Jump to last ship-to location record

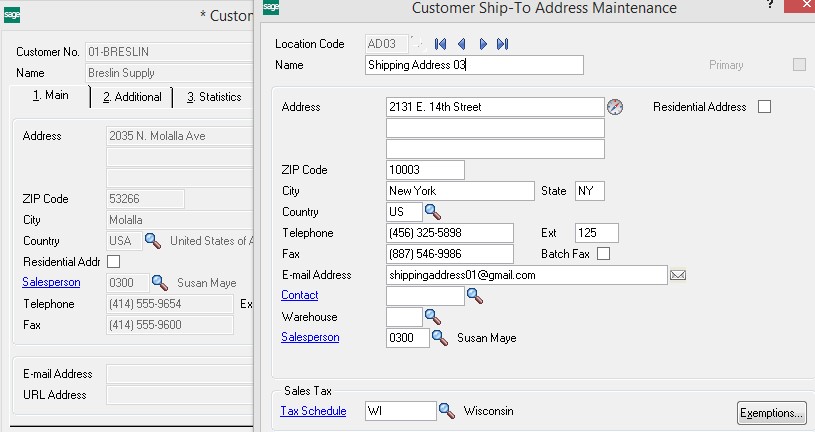(x=503, y=44)
